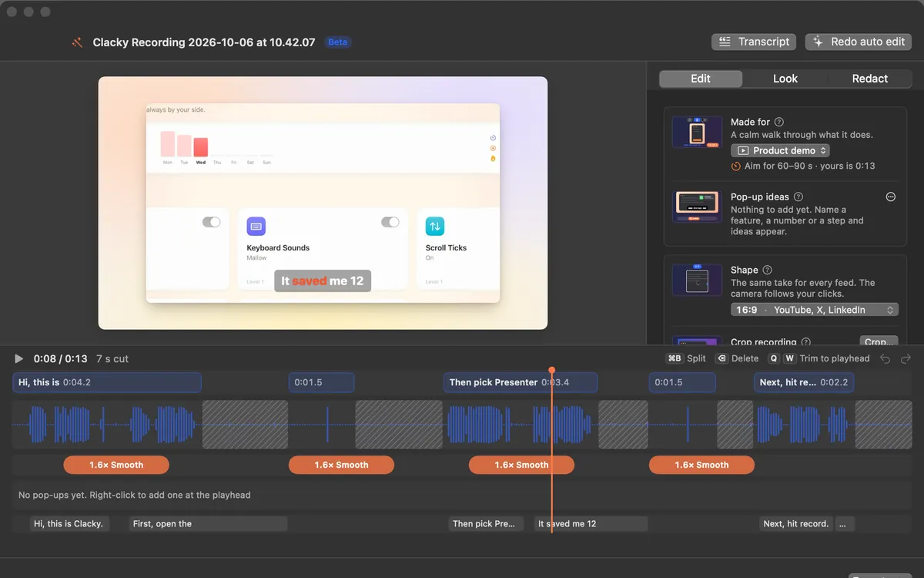Image resolution: width=924 pixels, height=578 pixels.
Task: Open the Pop-up ideas more options menu
Action: coord(891,197)
